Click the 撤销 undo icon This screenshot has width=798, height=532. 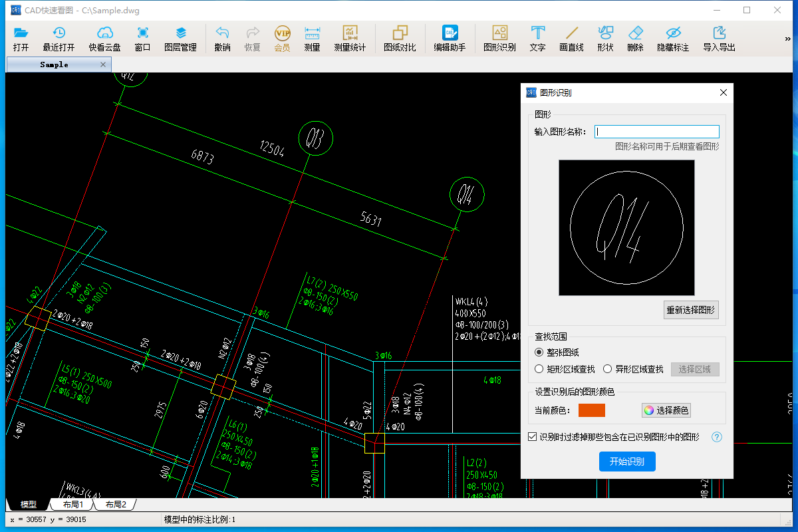click(221, 38)
